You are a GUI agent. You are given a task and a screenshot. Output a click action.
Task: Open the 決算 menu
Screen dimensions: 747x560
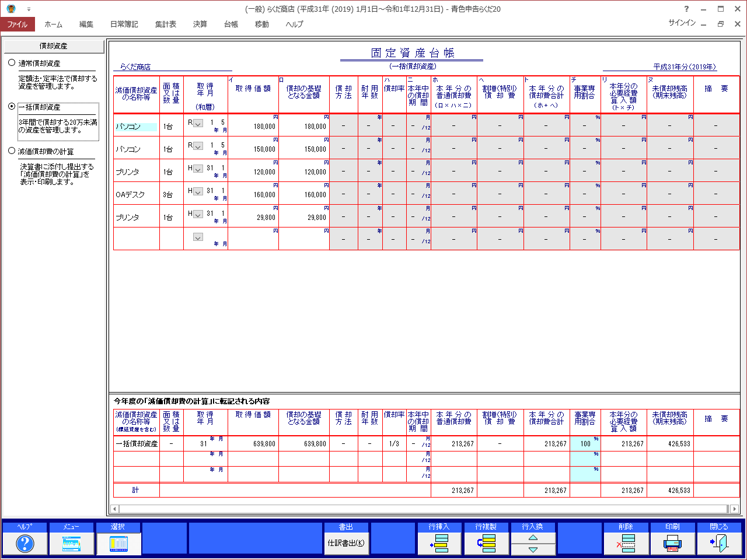[x=200, y=24]
